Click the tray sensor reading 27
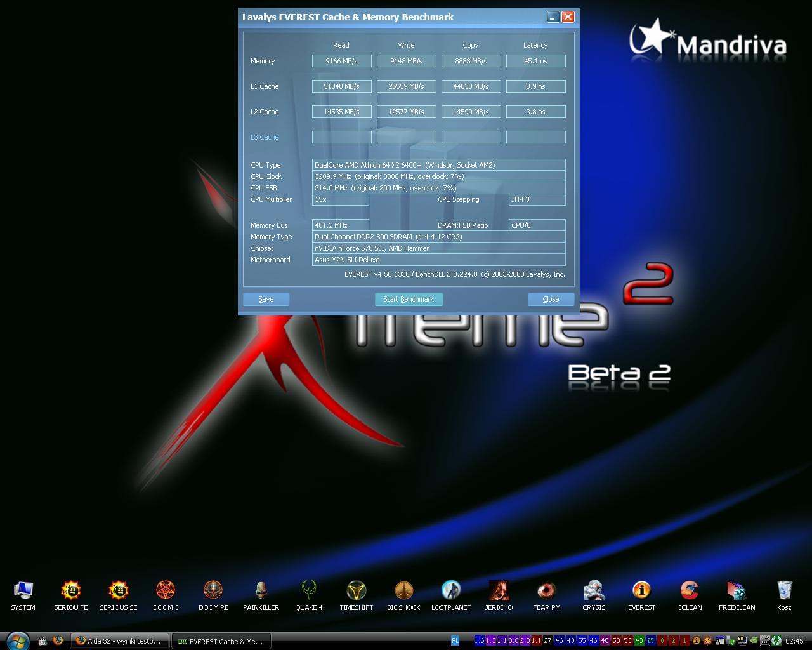 [547, 641]
